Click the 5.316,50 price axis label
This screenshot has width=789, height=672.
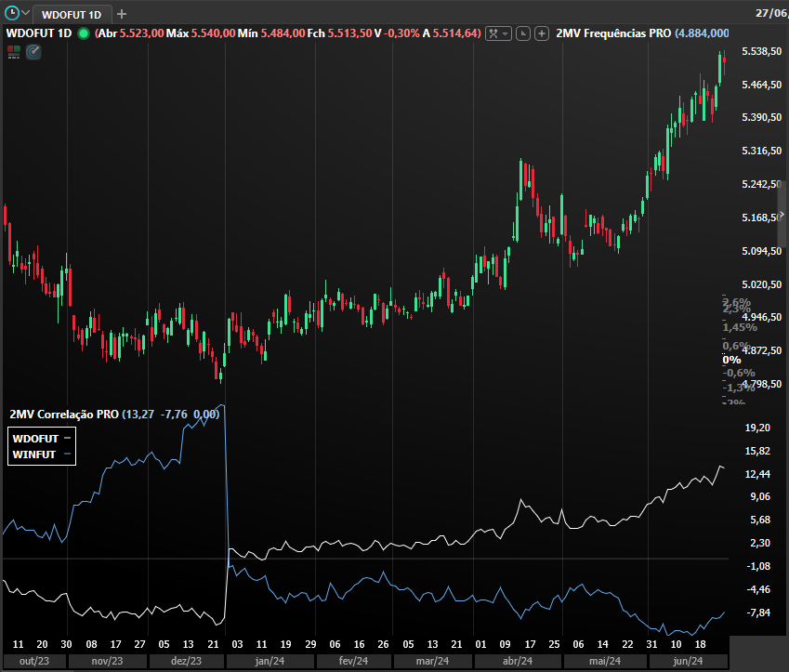coord(762,151)
